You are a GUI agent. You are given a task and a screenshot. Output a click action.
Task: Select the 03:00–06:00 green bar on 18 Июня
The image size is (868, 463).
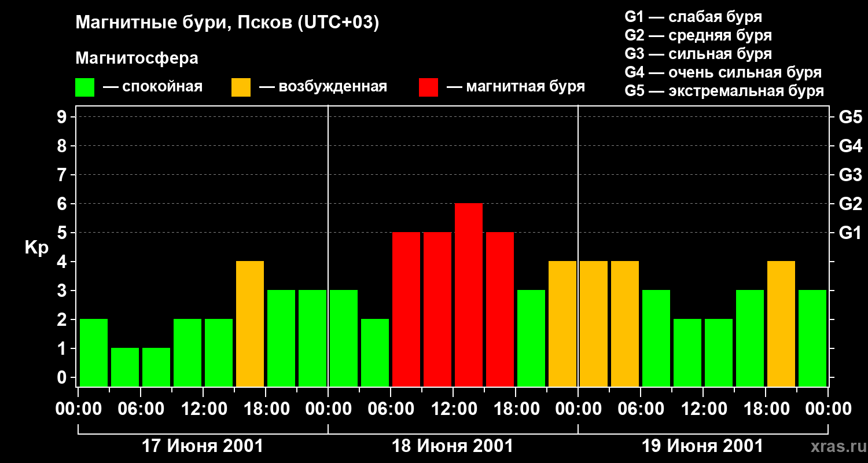(375, 352)
